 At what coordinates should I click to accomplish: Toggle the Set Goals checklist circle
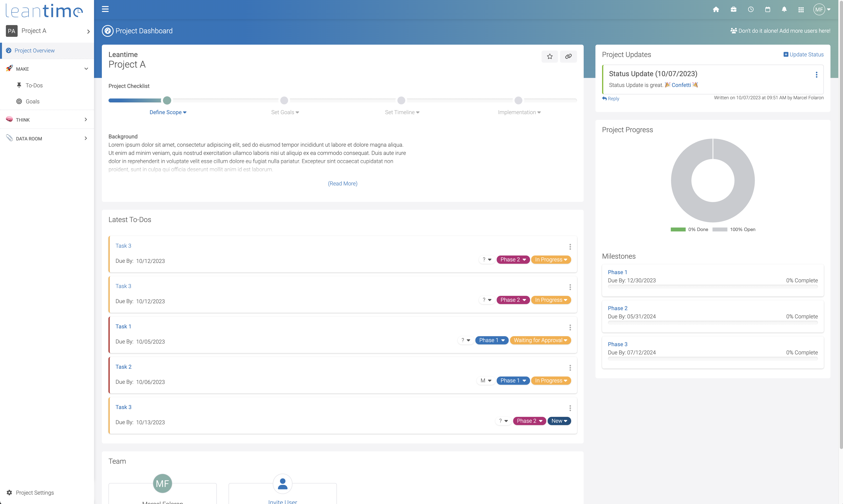click(284, 100)
